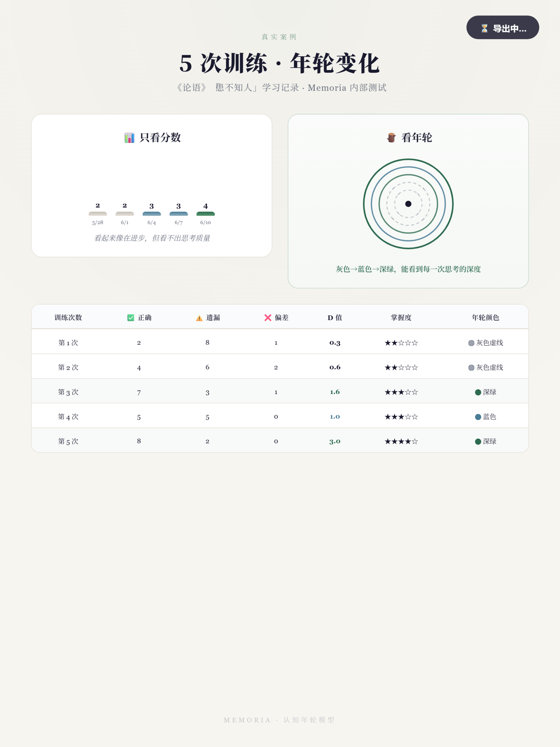560x747 pixels.
Task: Click the warning triangle icon next to 遗漏
Action: tap(199, 318)
